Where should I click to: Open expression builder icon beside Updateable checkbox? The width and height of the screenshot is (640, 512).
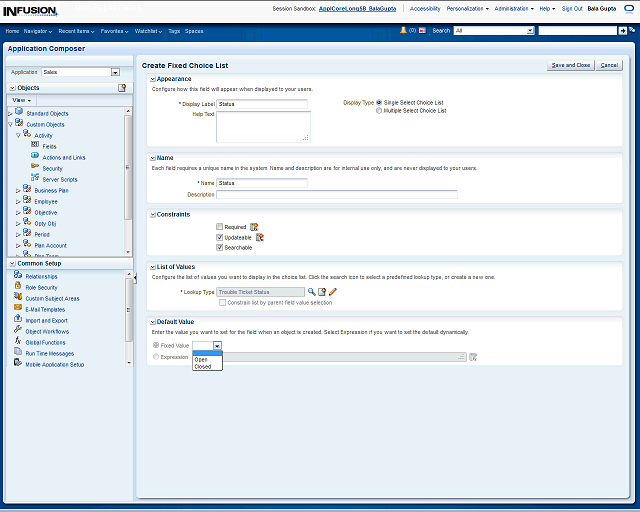[260, 237]
